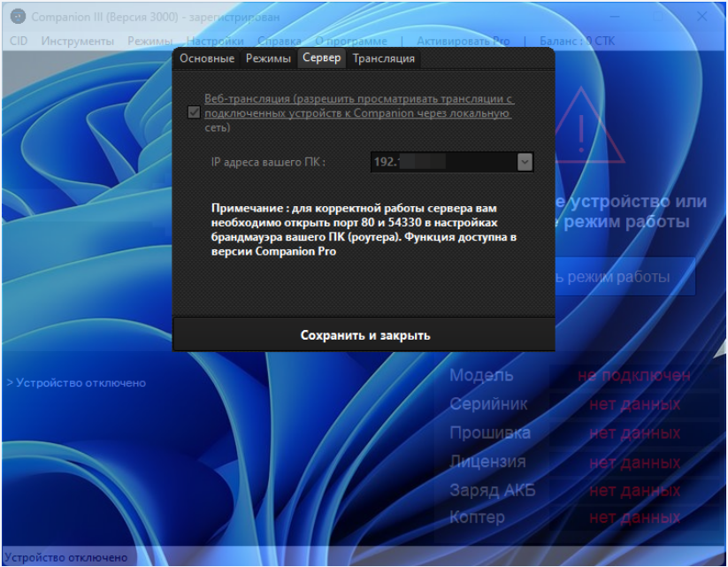
Task: Open the Справка menu
Action: (x=279, y=41)
